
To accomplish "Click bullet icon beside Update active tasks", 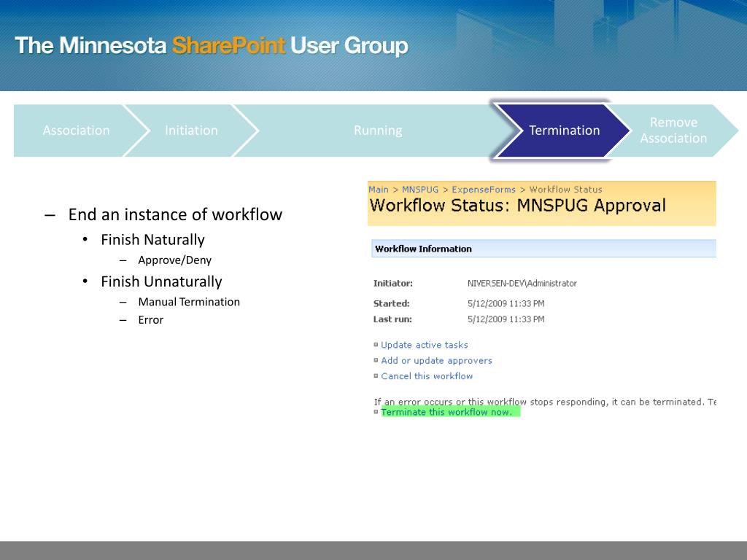I will point(376,344).
